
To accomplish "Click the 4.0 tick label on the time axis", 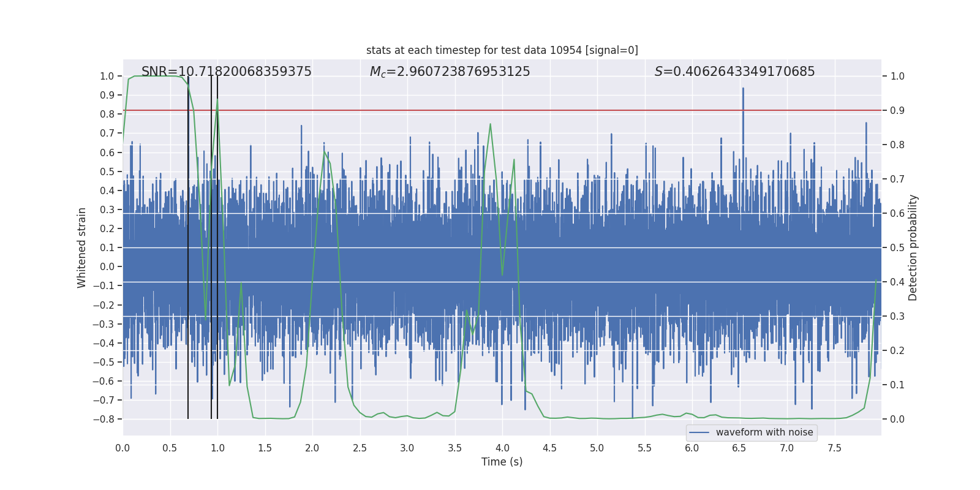I will click(x=502, y=448).
